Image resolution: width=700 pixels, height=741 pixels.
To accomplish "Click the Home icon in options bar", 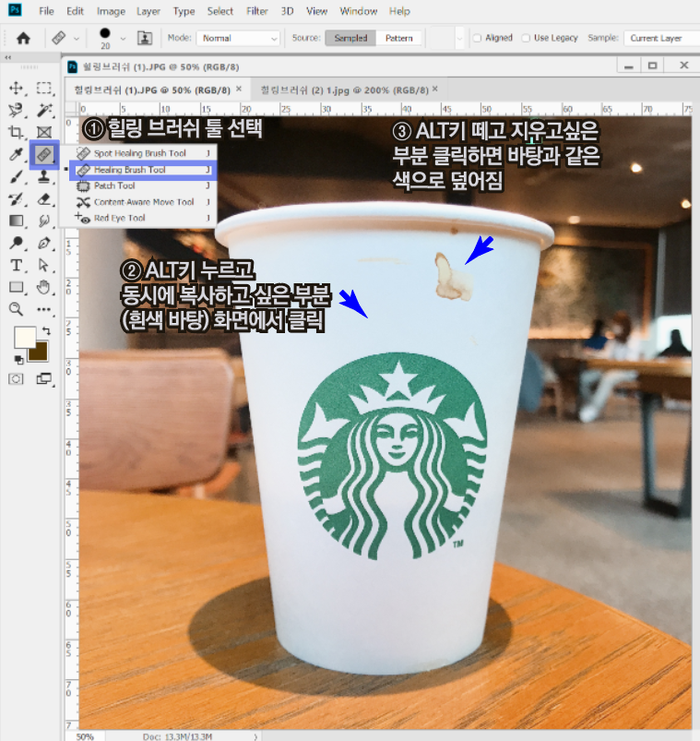I will (x=23, y=38).
